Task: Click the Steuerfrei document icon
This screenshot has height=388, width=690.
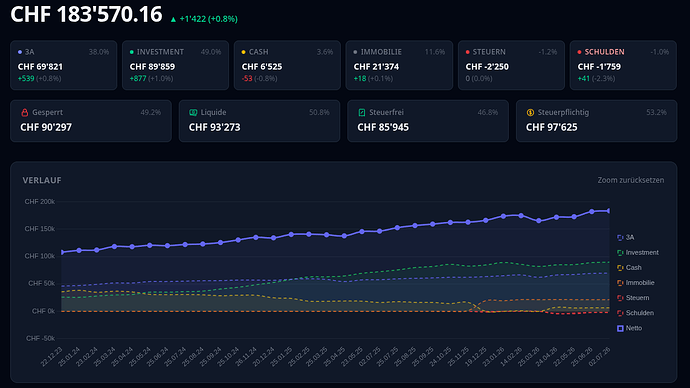Action: click(x=362, y=113)
